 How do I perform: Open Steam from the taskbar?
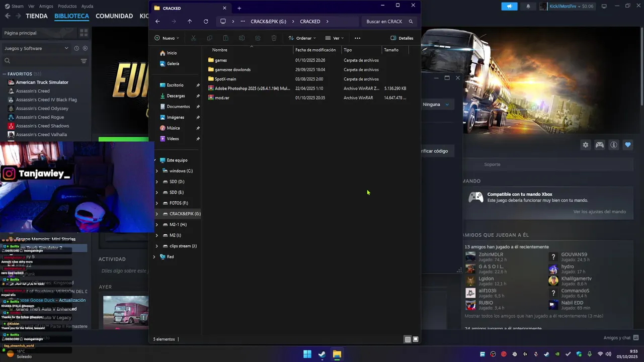pyautogui.click(x=322, y=354)
